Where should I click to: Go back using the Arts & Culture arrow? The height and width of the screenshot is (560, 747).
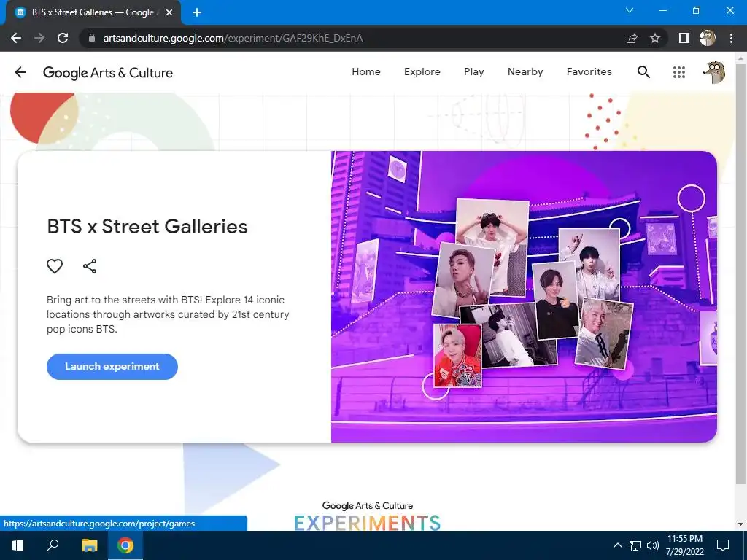tap(20, 72)
